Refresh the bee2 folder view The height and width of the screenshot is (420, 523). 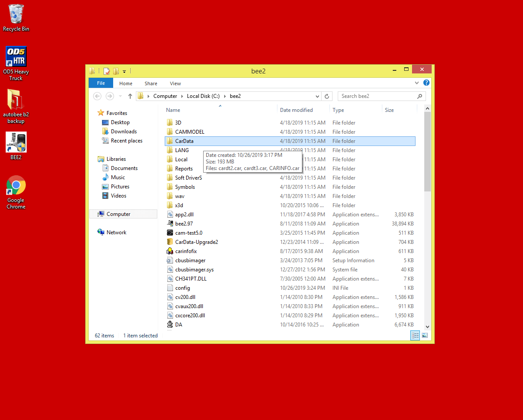[327, 96]
